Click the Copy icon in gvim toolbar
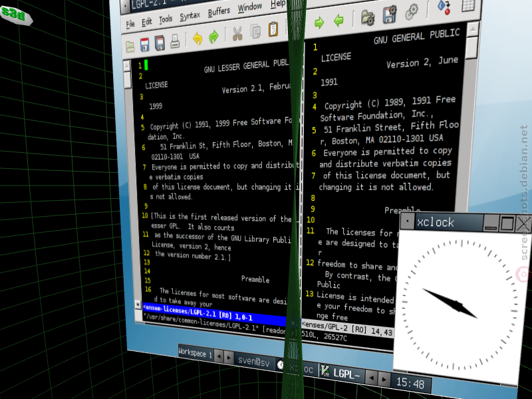Screen dimensions: 532x399 coord(255,31)
